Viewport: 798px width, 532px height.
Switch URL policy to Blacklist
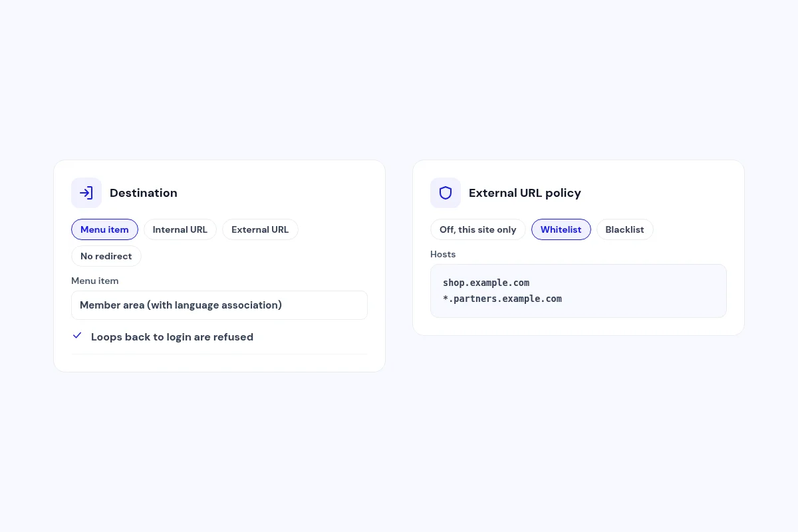click(x=624, y=229)
